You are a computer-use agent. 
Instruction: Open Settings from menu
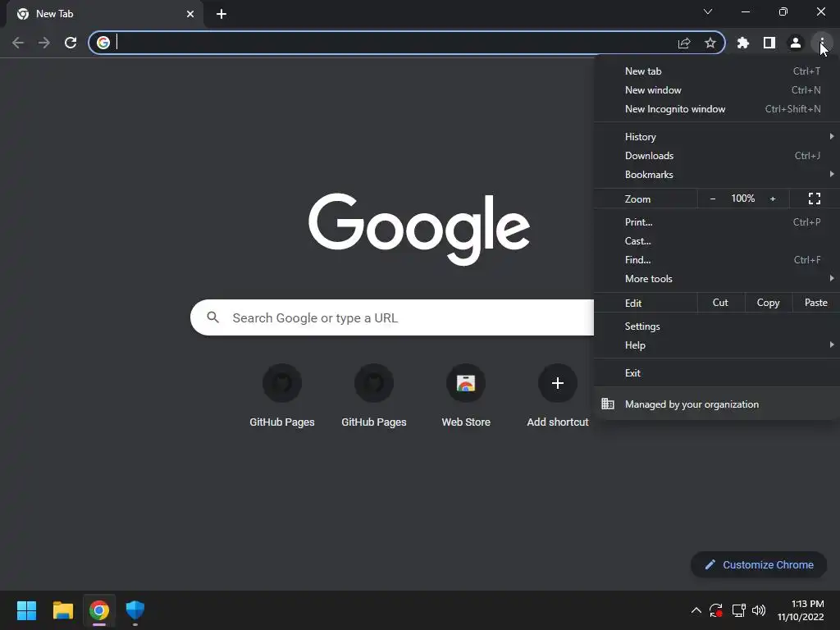[717, 326]
